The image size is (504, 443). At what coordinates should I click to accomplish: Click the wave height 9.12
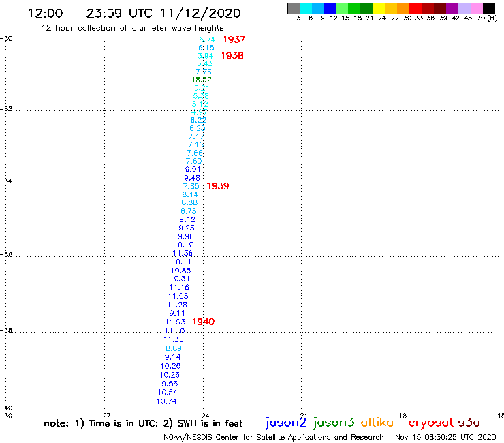tap(187, 219)
